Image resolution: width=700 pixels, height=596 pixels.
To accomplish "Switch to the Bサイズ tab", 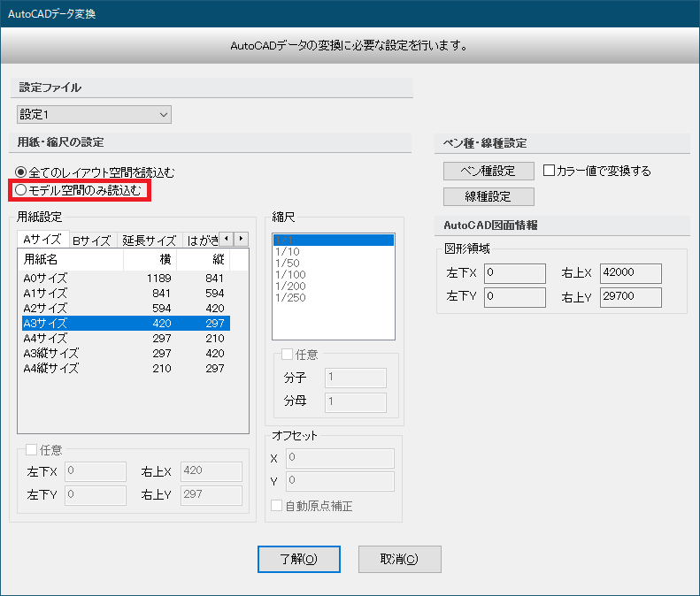I will point(92,241).
